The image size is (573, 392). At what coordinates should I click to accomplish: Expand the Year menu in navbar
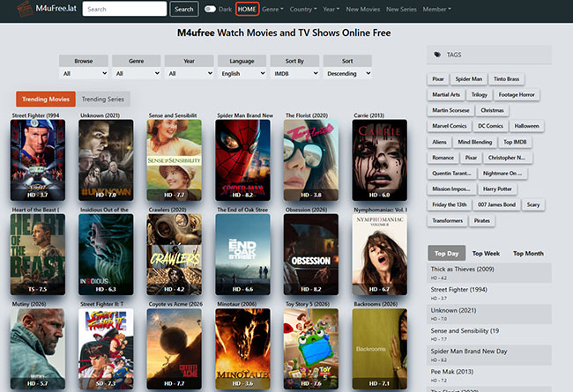tap(331, 9)
